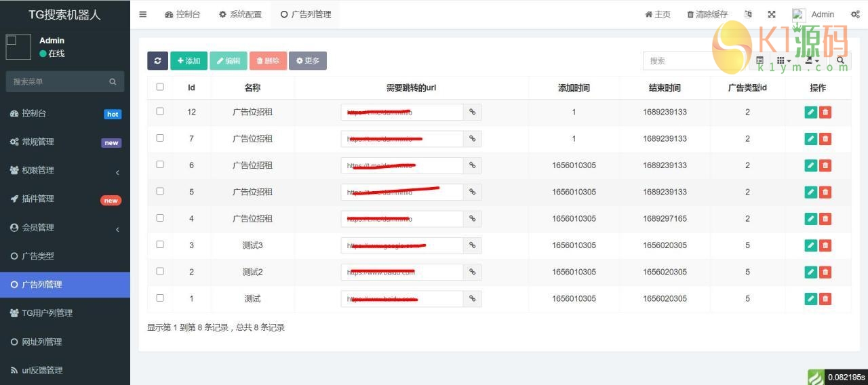This screenshot has width=868, height=385.
Task: Check the checkbox for row Id 1
Action: click(x=160, y=298)
